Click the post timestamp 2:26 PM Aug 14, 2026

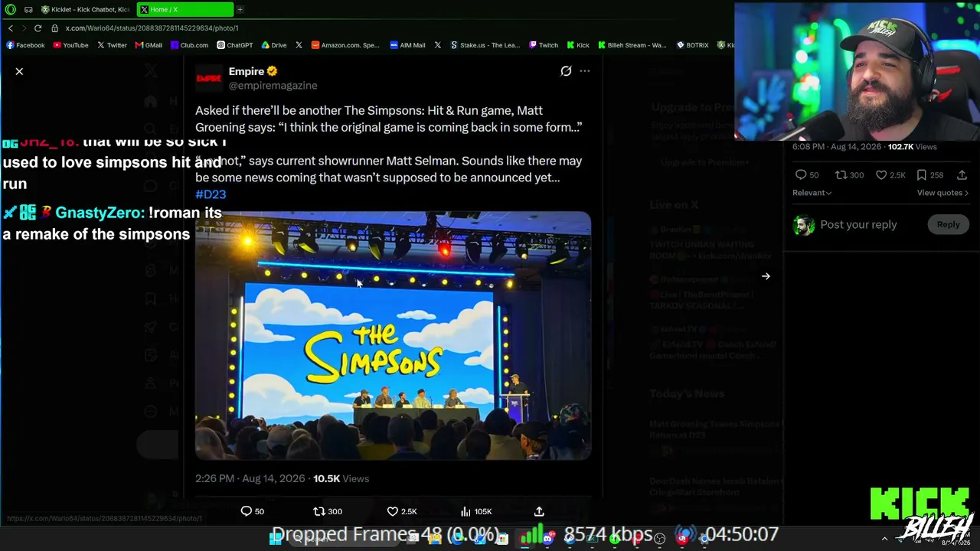click(250, 478)
